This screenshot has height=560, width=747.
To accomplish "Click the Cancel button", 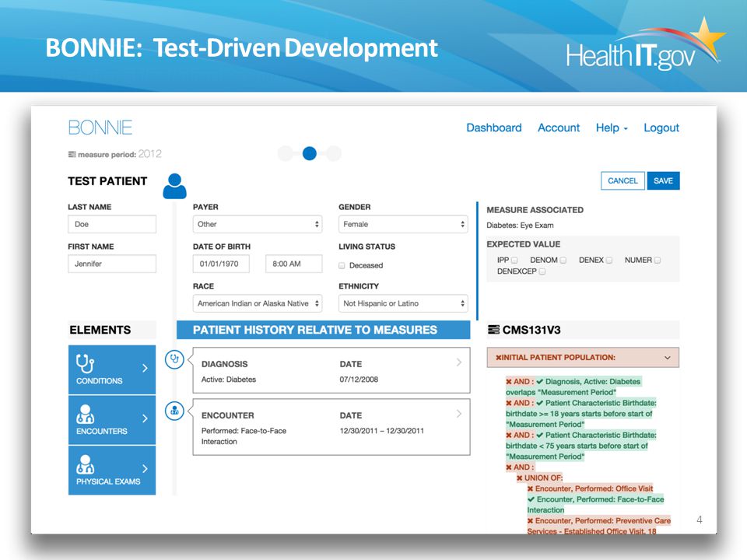I will [622, 181].
